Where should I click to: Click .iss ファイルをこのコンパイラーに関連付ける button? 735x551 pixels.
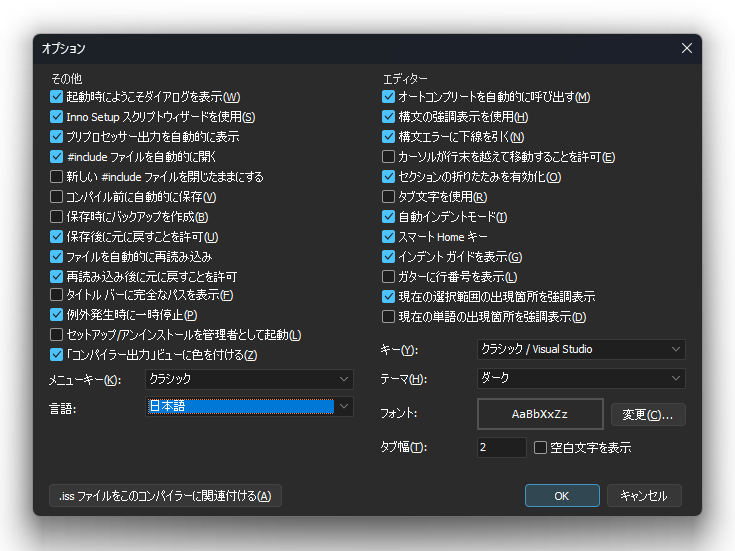coord(165,496)
